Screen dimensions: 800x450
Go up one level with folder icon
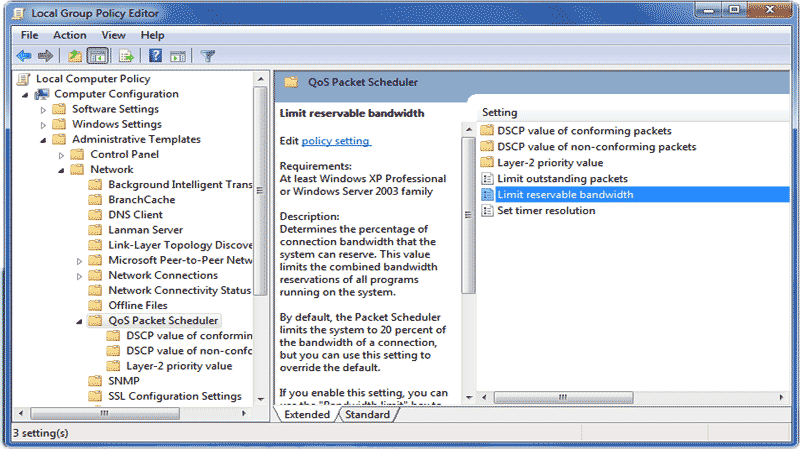click(x=75, y=56)
